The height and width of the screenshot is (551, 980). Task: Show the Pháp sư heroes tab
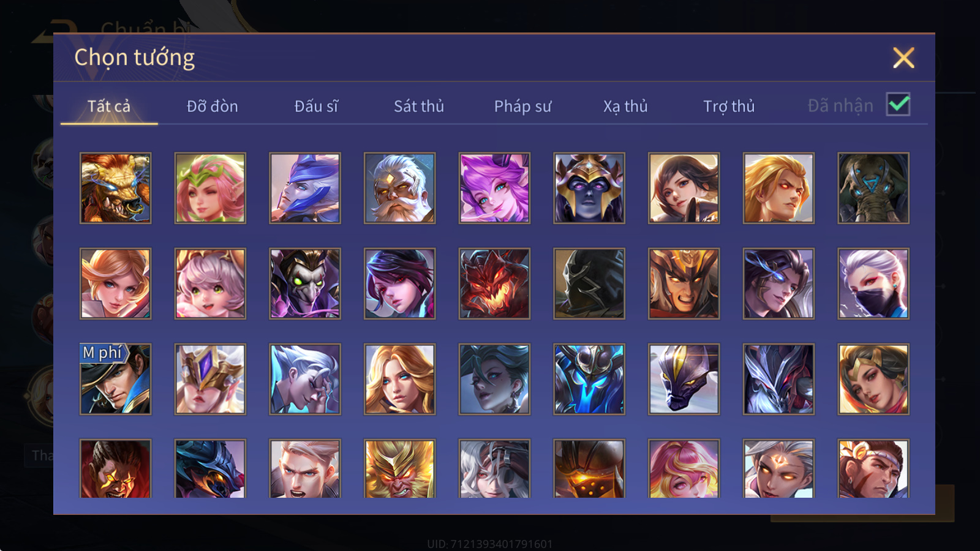[522, 106]
